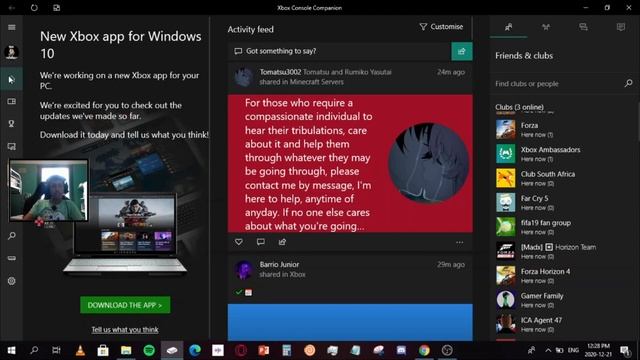Click 'Find clubs or people' search field
Screen dimensions: 640x360
pos(558,84)
